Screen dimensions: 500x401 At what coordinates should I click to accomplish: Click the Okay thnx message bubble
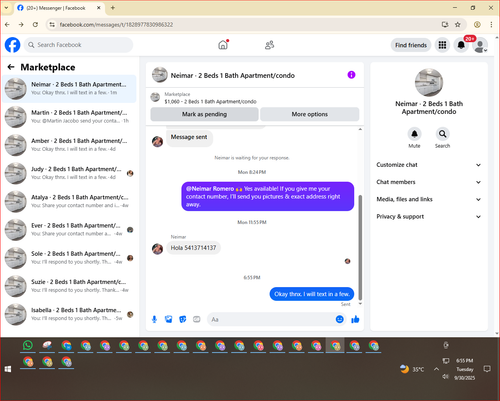(312, 294)
